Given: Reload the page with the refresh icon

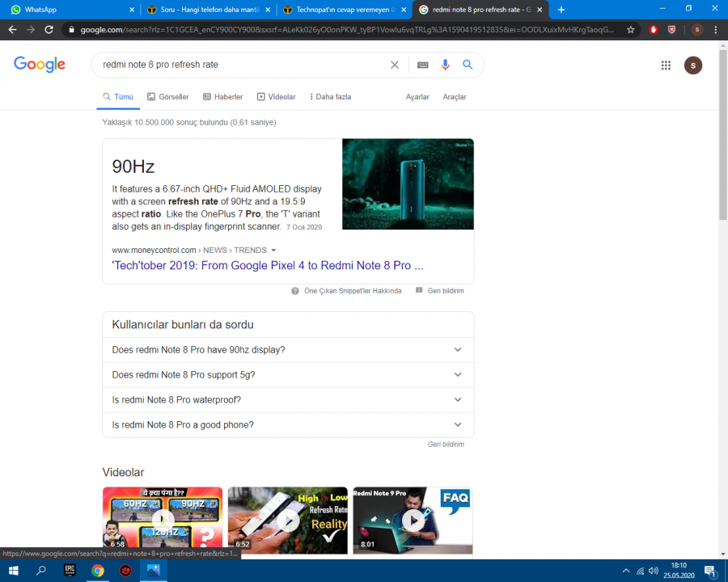Looking at the screenshot, I should point(49,29).
